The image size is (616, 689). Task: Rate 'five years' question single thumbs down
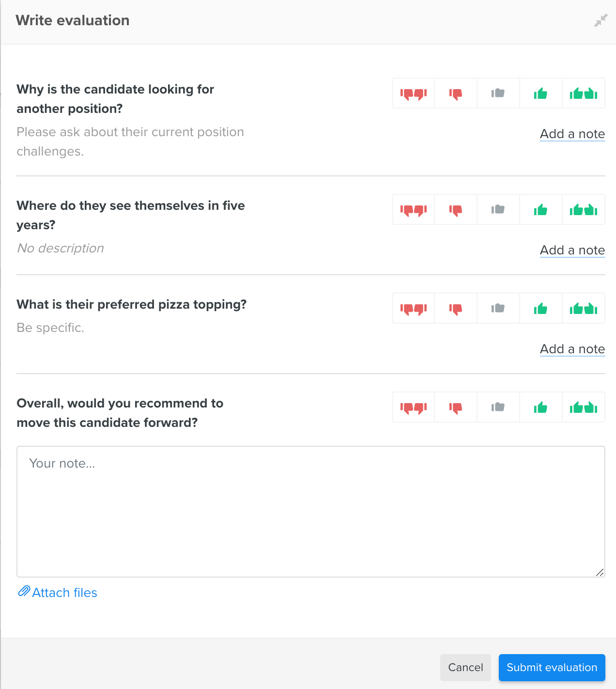(456, 210)
